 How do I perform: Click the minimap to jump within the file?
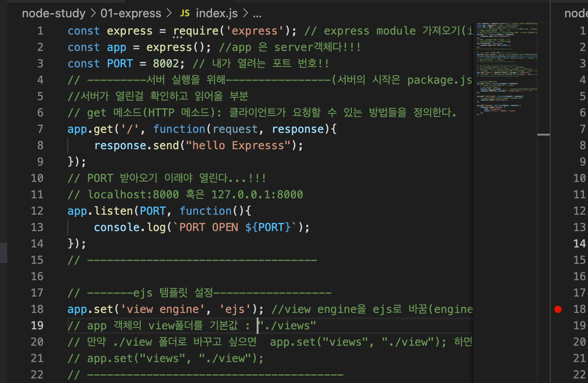(505, 68)
